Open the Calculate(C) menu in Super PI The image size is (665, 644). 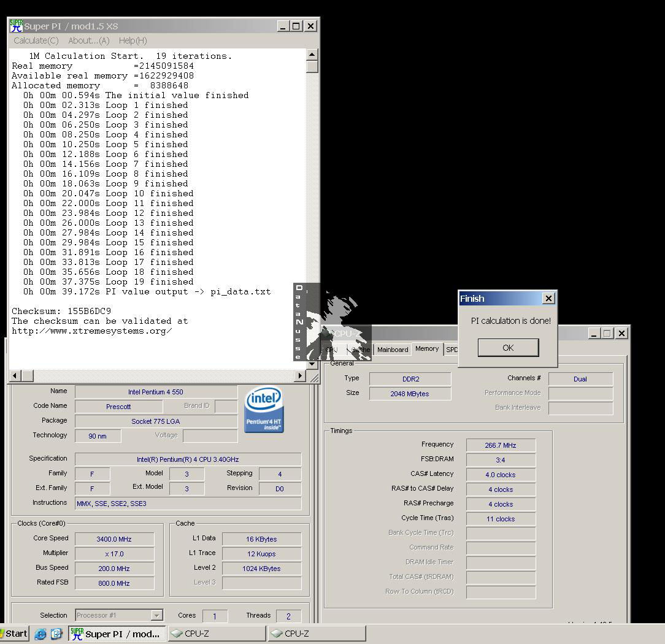pos(36,40)
